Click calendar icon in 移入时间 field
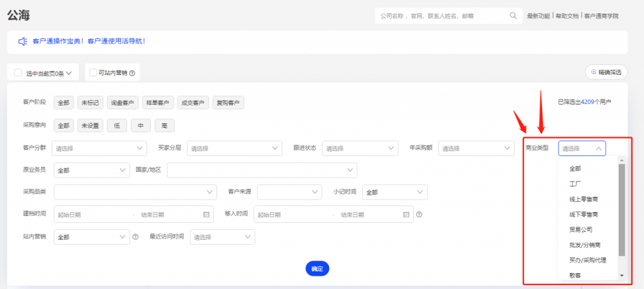The width and height of the screenshot is (644, 289). [406, 215]
